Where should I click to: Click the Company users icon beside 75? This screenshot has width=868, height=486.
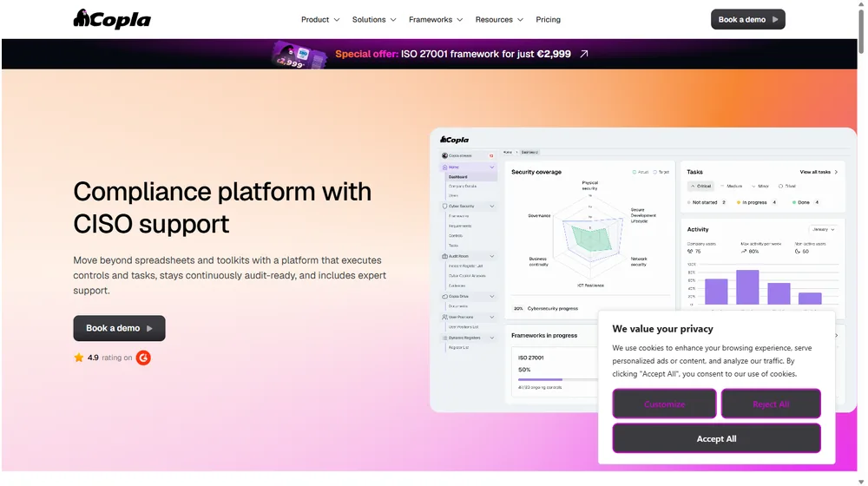[690, 252]
